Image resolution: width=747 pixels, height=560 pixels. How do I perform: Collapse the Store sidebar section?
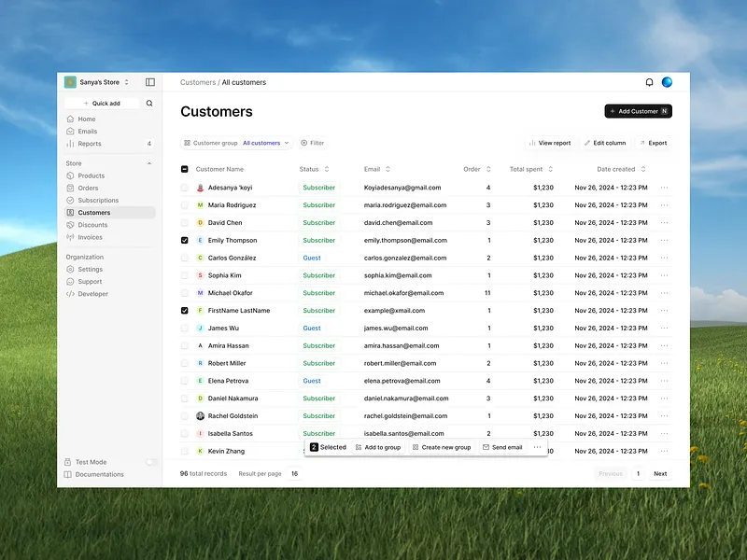point(148,162)
